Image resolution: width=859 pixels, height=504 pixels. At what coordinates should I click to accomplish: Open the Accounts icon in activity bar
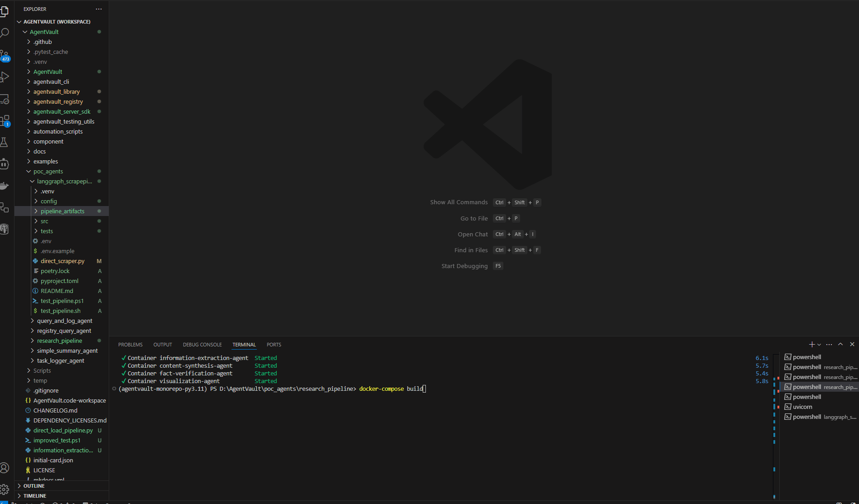tap(5, 468)
